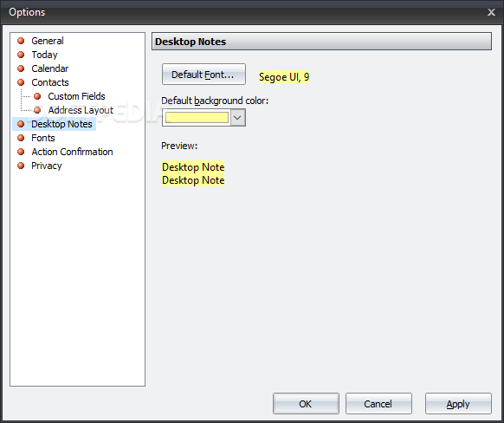Click the bullet icon beside Custom Fields
Viewport: 504px width, 423px height.
pos(37,96)
